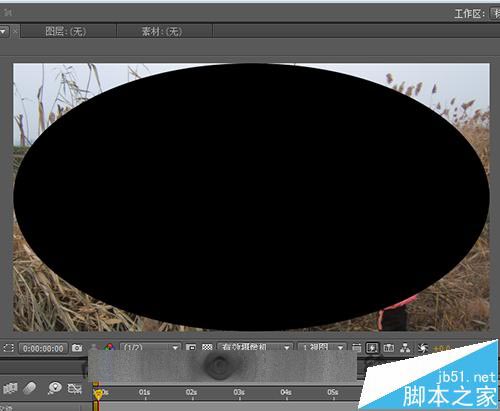Open the active camera view dropdown
Viewport: 500px width, 411px height.
[x=255, y=347]
